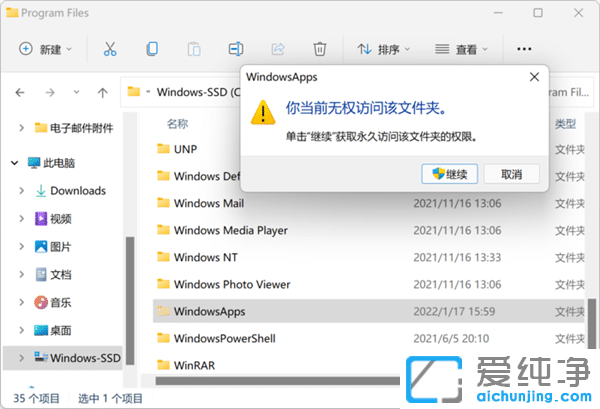Image resolution: width=600 pixels, height=409 pixels.
Task: Select the Windows Photo Viewer folder
Action: point(368,284)
